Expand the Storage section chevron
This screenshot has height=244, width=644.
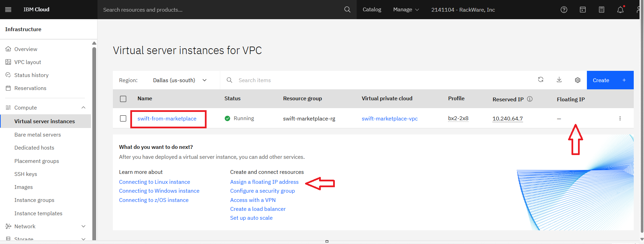tap(83, 239)
